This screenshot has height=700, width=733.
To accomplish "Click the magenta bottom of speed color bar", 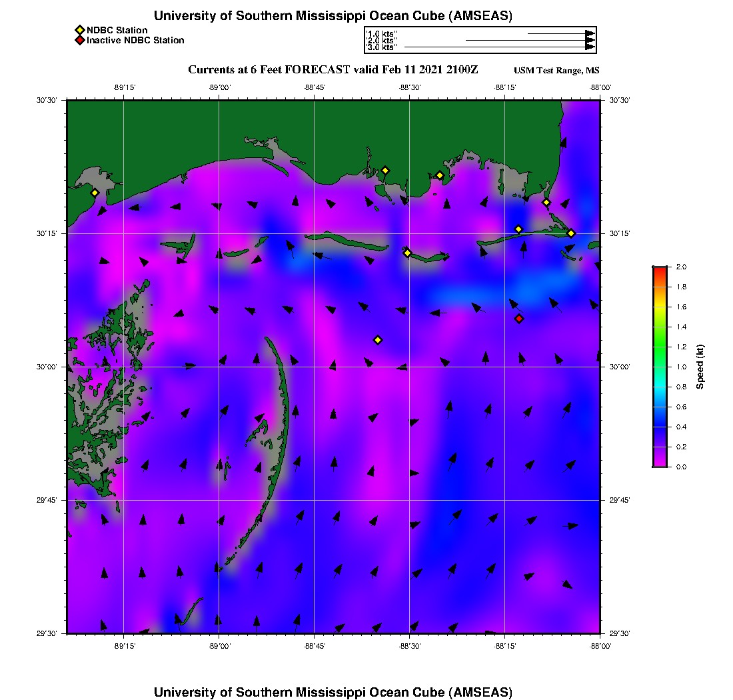I will coord(660,463).
